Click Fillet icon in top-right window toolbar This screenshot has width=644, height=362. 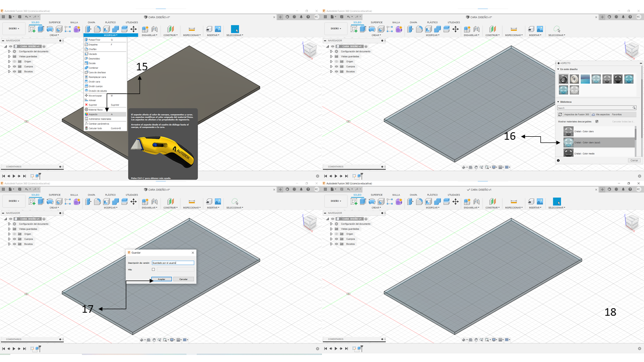419,29
